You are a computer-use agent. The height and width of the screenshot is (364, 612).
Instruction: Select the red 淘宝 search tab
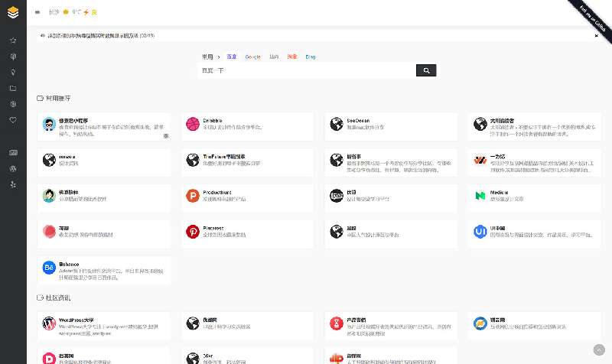(x=292, y=57)
